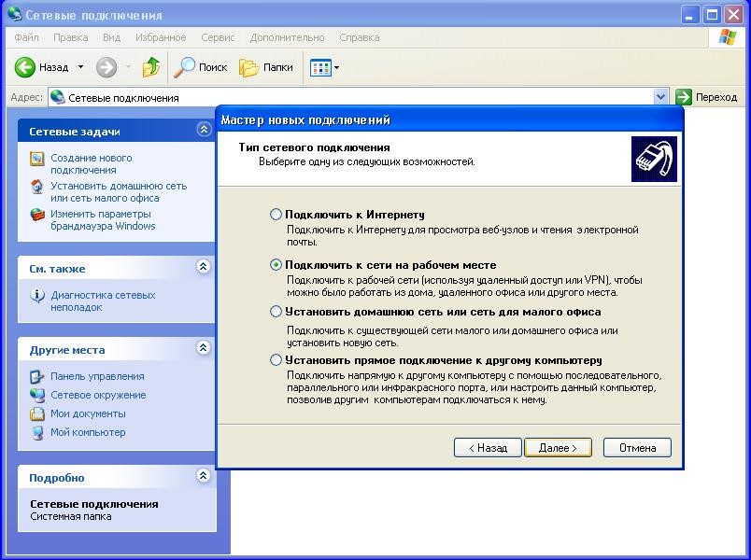Click the Control Panel icon in Other Places

(x=36, y=377)
